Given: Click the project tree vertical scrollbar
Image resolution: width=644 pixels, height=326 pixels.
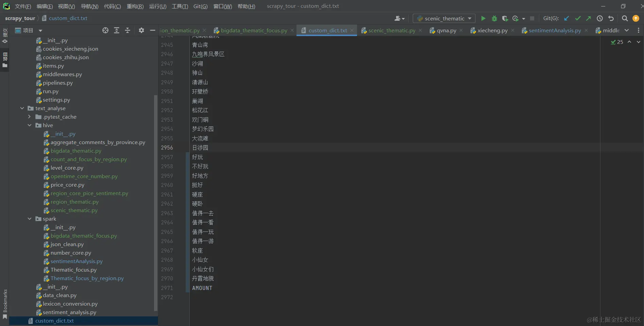Looking at the screenshot, I should (156, 203).
